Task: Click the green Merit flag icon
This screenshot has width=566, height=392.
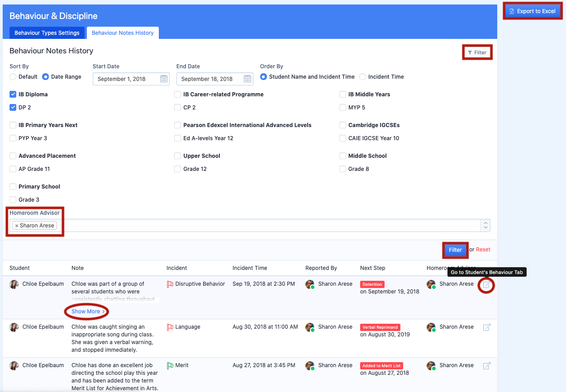Action: pos(170,366)
